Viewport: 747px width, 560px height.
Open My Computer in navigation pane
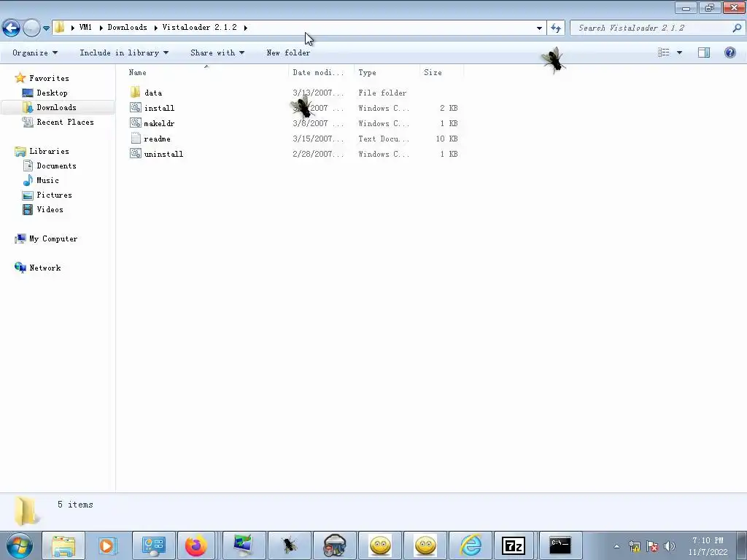pyautogui.click(x=53, y=238)
